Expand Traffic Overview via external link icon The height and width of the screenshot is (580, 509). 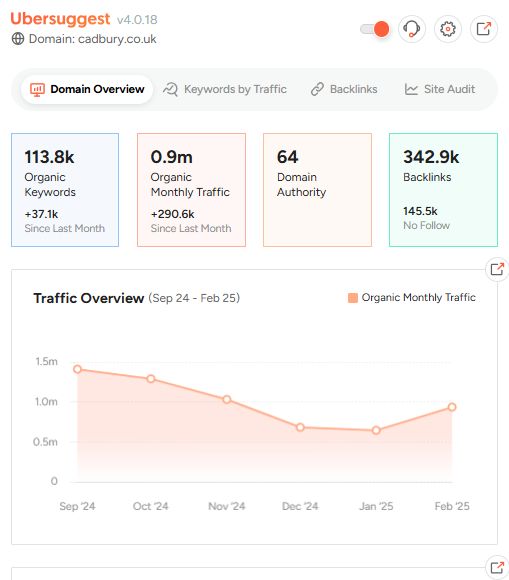point(497,269)
